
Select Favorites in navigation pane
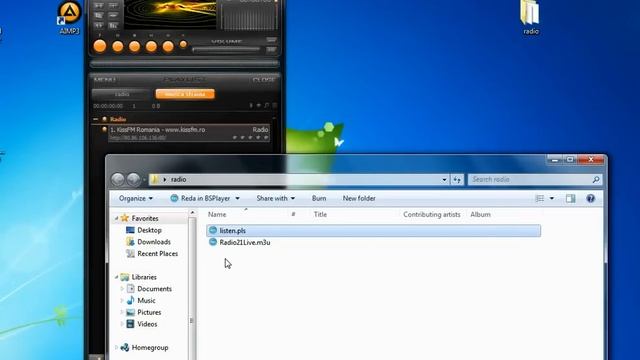tap(145, 218)
